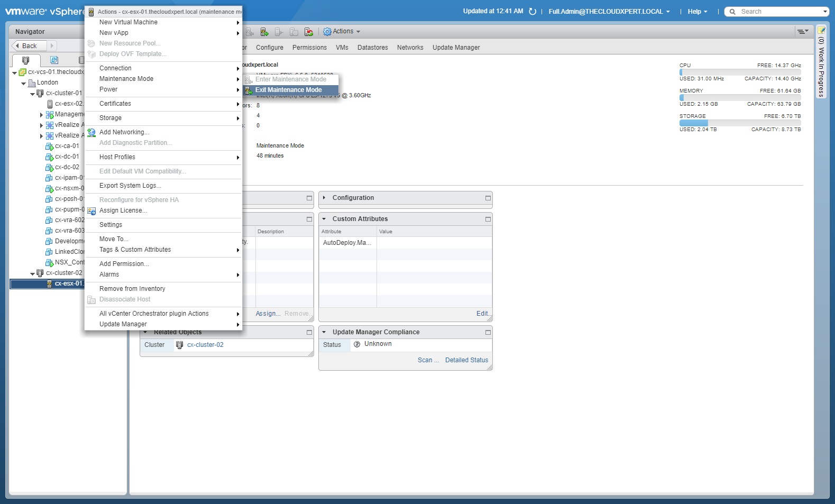Click the refresh icon beside the update time
The image size is (835, 504).
(x=533, y=12)
